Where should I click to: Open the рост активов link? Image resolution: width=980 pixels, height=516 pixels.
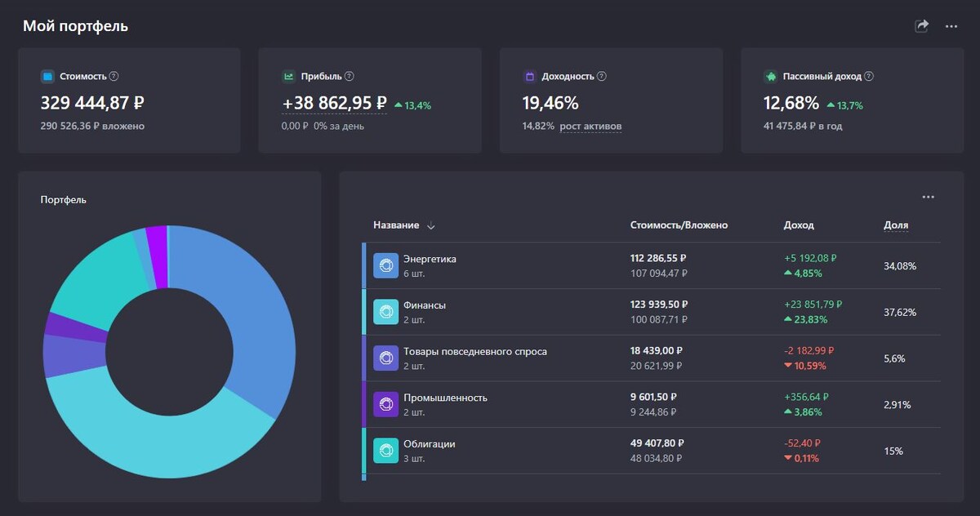[x=592, y=126]
